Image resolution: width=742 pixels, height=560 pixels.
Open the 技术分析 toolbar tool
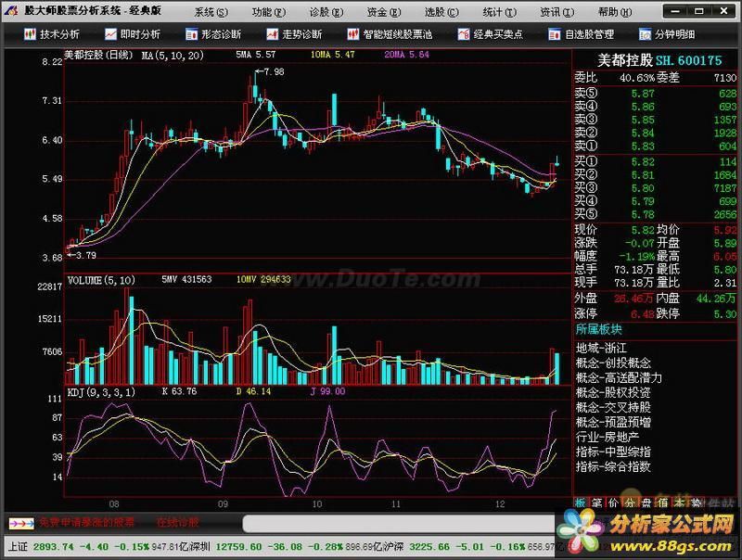[52, 34]
